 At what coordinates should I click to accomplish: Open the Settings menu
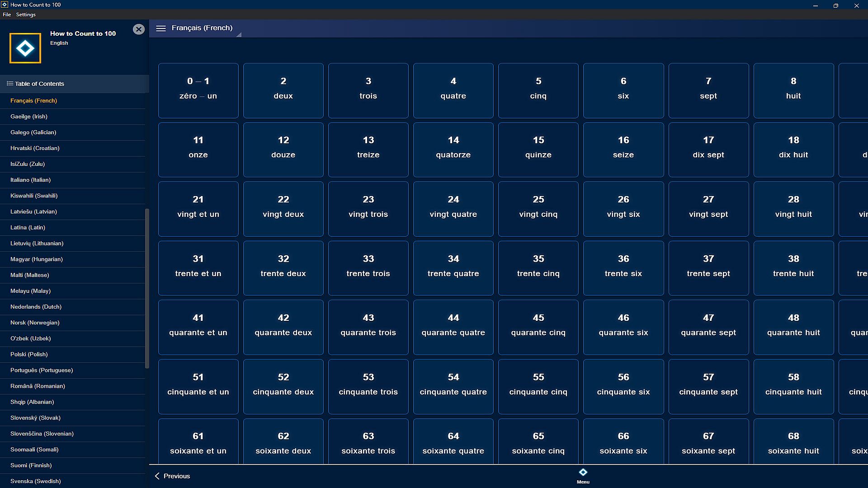[26, 14]
